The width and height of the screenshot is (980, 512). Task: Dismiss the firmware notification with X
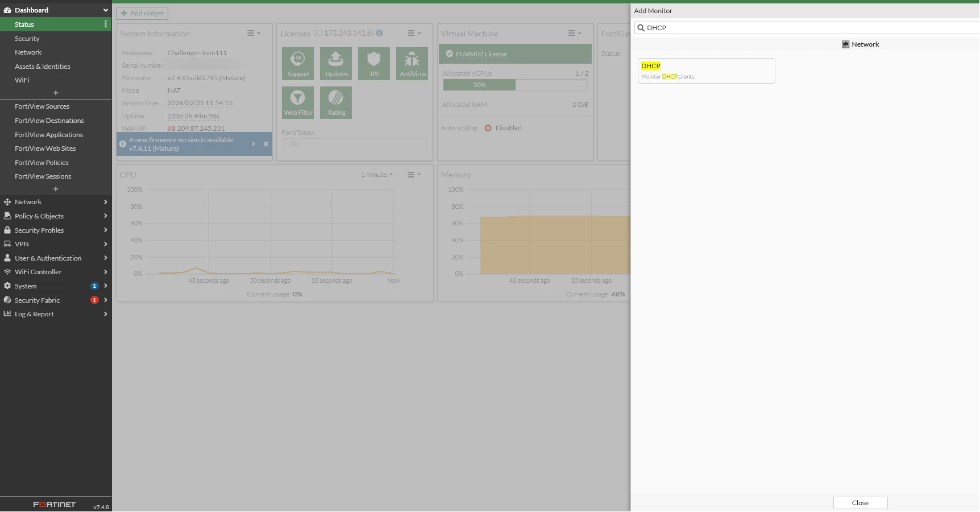[265, 144]
